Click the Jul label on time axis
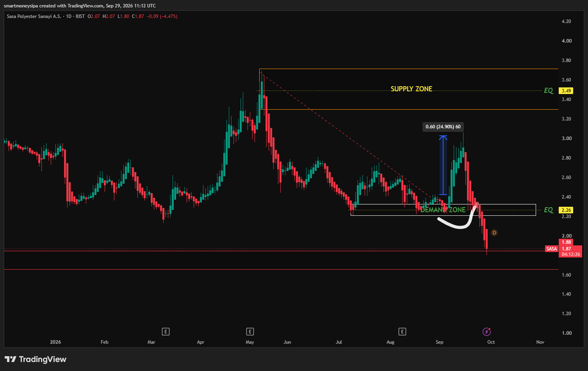The height and width of the screenshot is (371, 588). [339, 342]
